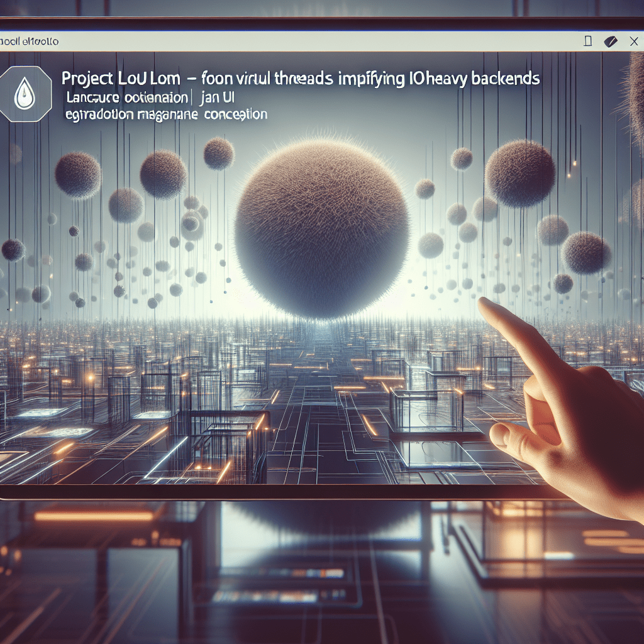644x644 pixels.
Task: Click the medium fuzzy sphere below the subtitle text
Action: pyautogui.click(x=163, y=174)
